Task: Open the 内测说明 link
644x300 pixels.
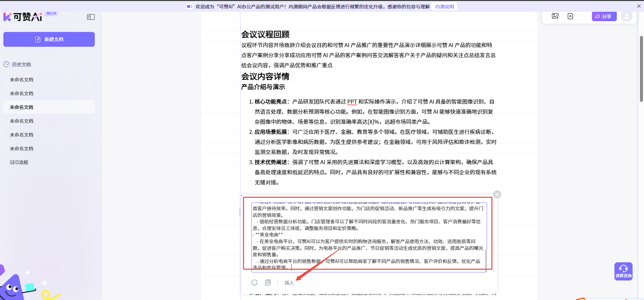Action: [444, 6]
